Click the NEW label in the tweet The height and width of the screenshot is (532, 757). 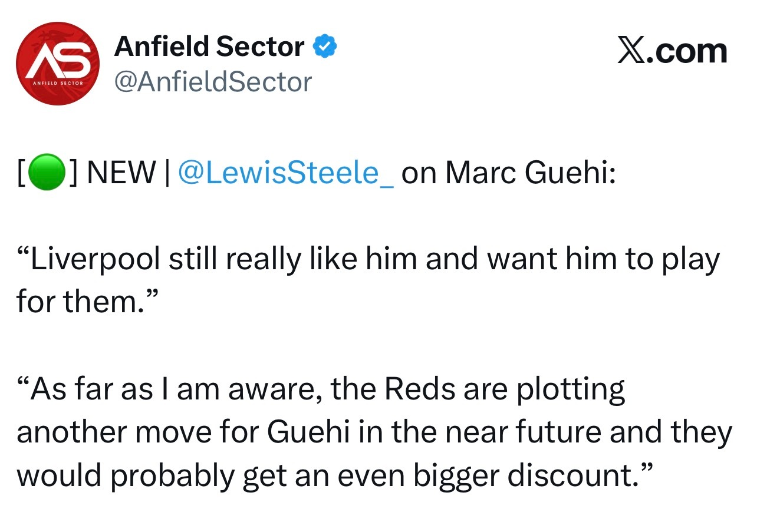point(121,173)
